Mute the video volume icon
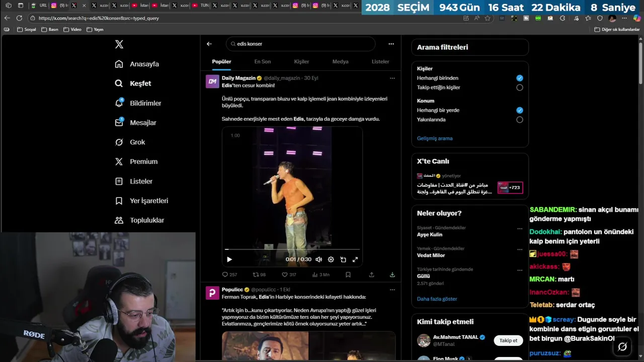Image resolution: width=644 pixels, height=362 pixels. pyautogui.click(x=318, y=259)
